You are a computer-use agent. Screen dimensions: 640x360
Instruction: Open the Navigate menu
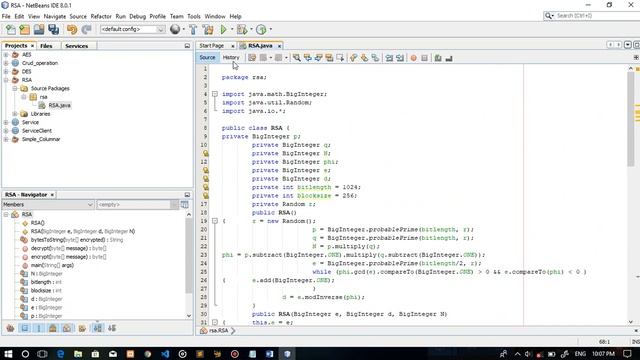(55, 16)
